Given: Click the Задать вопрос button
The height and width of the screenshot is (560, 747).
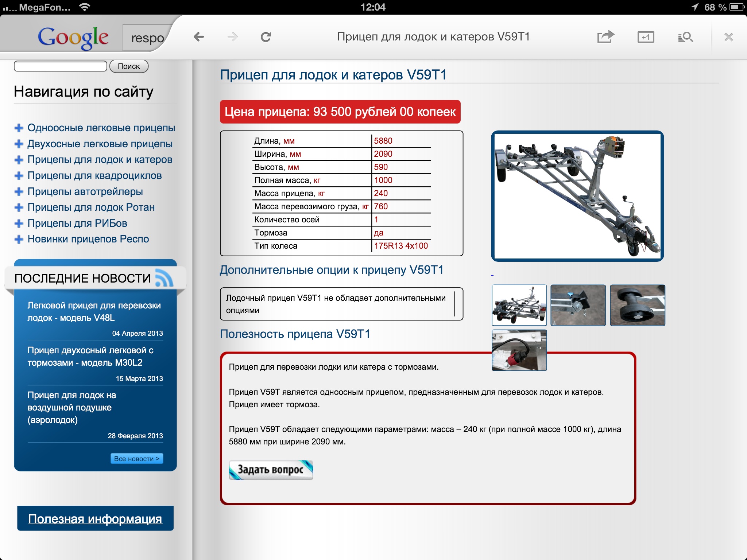Looking at the screenshot, I should click(x=271, y=470).
